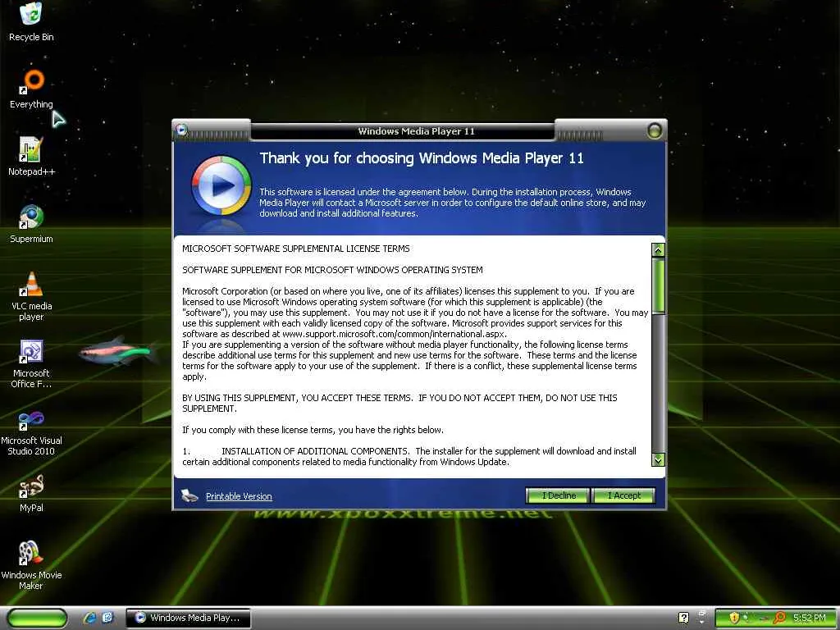Screen dimensions: 840x630
Task: Click the license scrollbar up arrow
Action: 659,249
